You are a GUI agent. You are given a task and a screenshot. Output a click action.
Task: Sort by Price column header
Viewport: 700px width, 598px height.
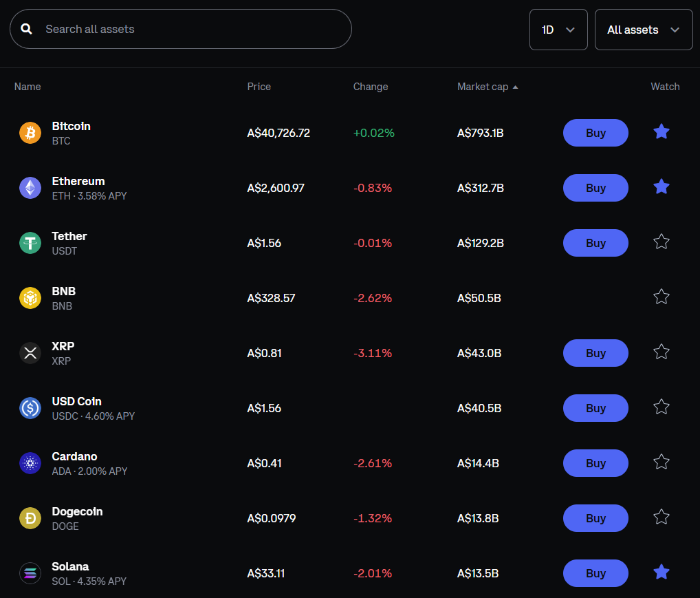pyautogui.click(x=259, y=87)
